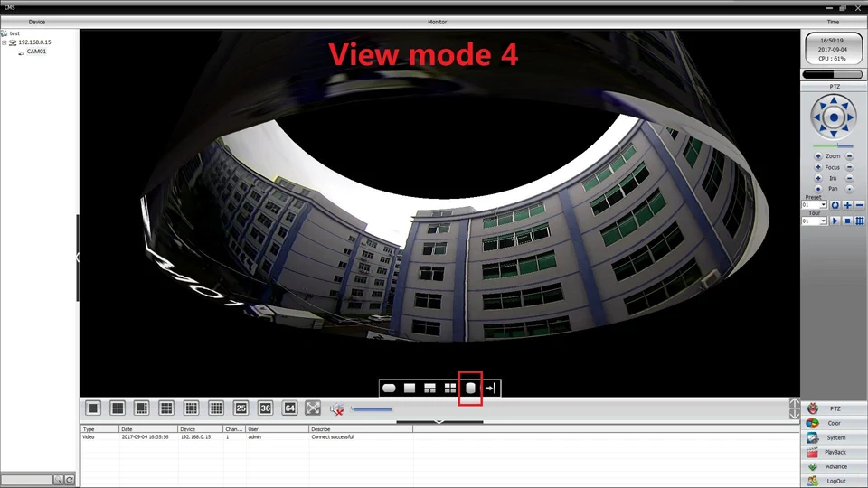Click the Iris plus button

(818, 178)
